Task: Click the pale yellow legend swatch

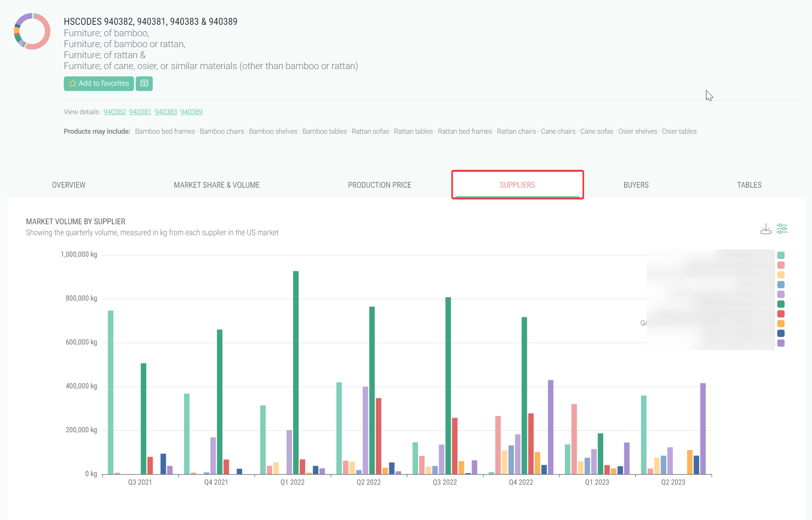Action: (x=781, y=275)
